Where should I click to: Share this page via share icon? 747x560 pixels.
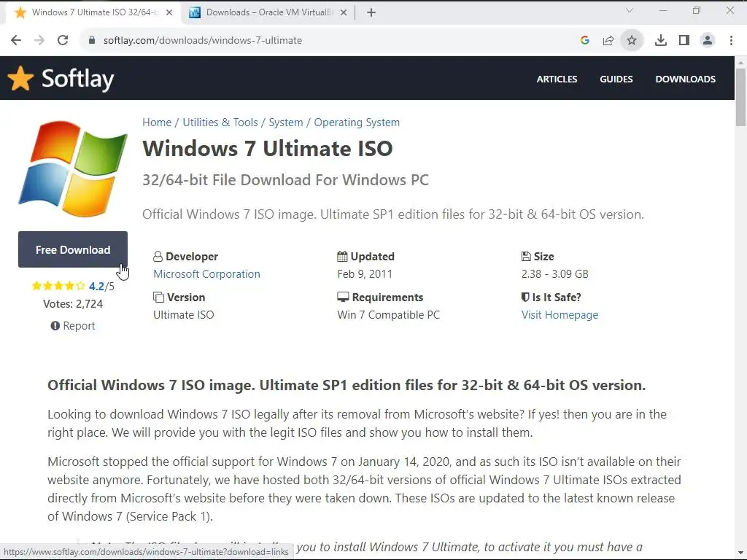pyautogui.click(x=608, y=41)
